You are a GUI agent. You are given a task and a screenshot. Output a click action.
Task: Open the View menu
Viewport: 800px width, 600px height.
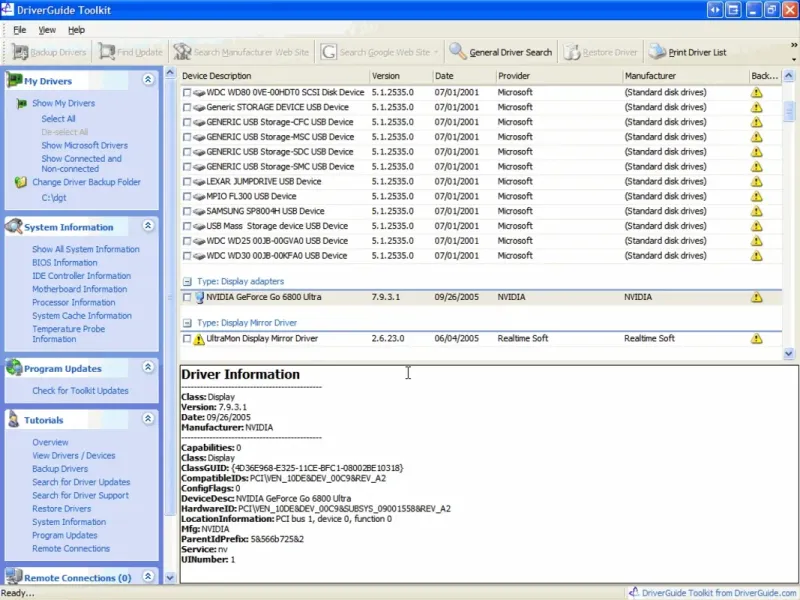[47, 30]
